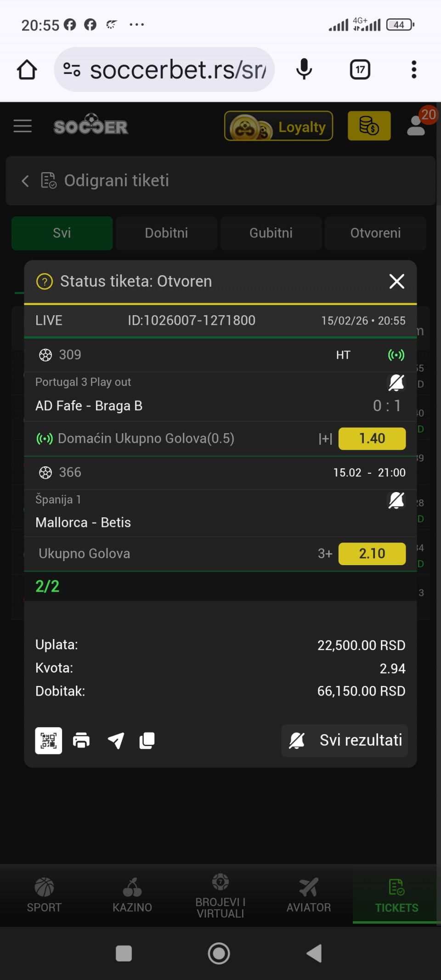Image resolution: width=441 pixels, height=980 pixels.
Task: Select the Otvoreni tickets tab
Action: coord(375,233)
